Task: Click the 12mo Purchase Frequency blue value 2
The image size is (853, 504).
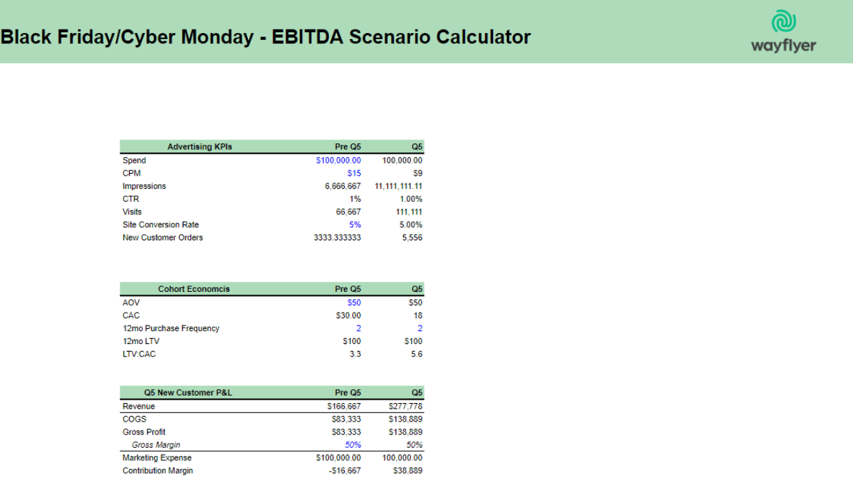Action: pyautogui.click(x=359, y=328)
